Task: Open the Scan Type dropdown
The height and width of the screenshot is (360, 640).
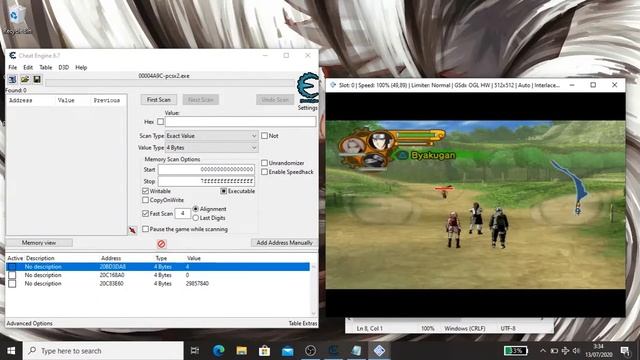Action: coord(211,136)
